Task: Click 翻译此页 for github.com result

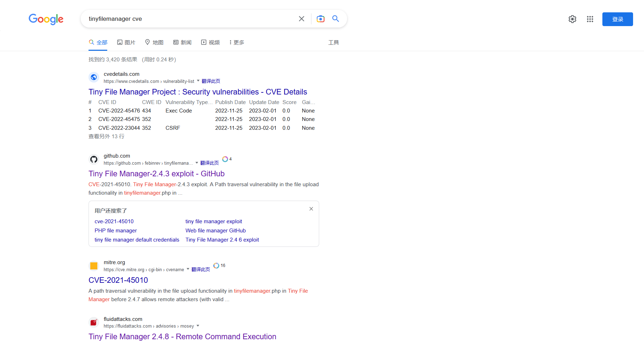Action: click(209, 163)
